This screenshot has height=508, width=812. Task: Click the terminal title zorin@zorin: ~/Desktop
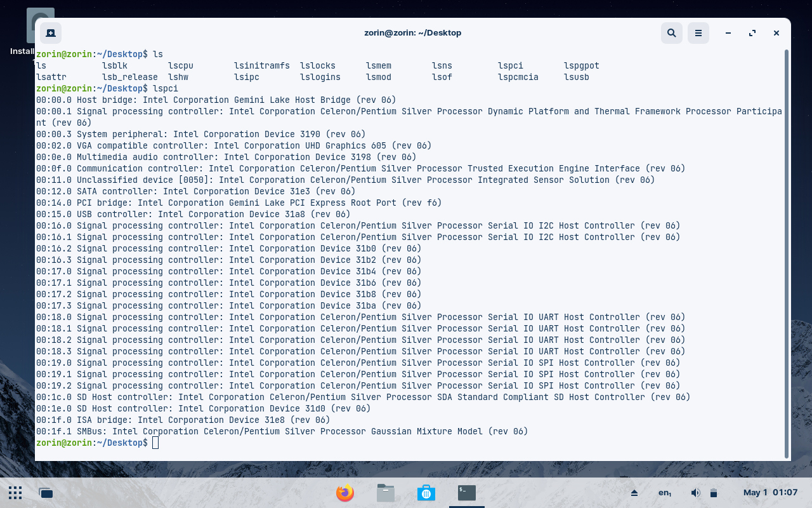[x=412, y=33]
